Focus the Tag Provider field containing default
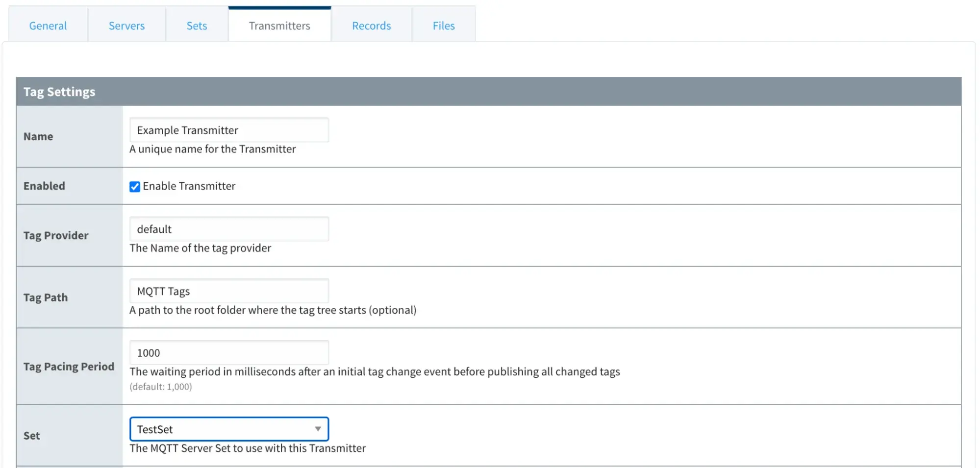Image resolution: width=980 pixels, height=468 pixels. point(229,229)
